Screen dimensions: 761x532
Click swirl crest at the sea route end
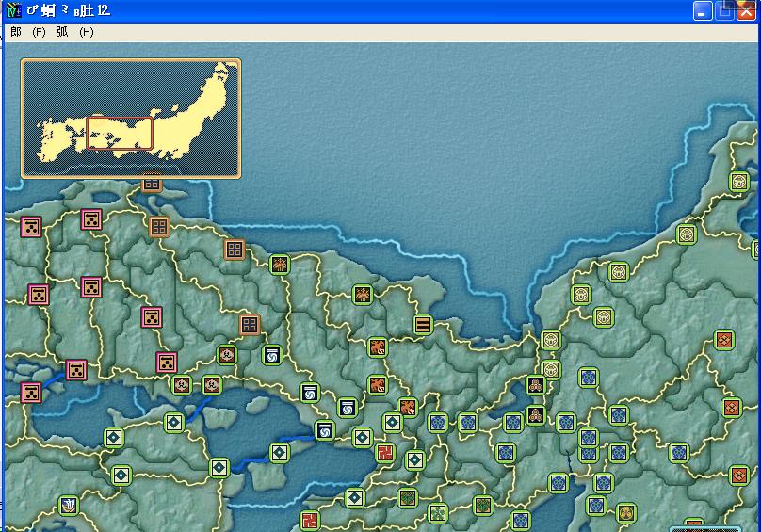325,430
